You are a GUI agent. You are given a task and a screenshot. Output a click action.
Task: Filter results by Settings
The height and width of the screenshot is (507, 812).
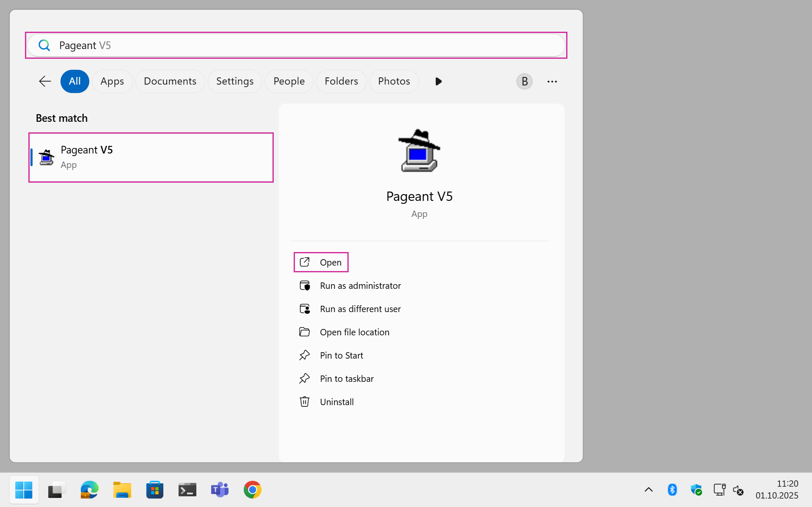pos(235,81)
